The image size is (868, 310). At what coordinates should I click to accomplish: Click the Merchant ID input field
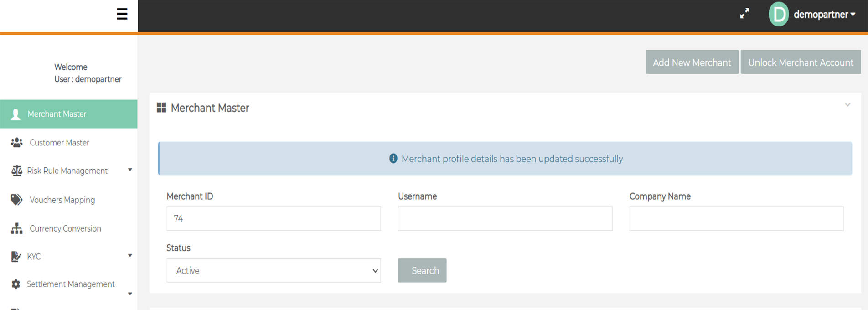pyautogui.click(x=274, y=218)
